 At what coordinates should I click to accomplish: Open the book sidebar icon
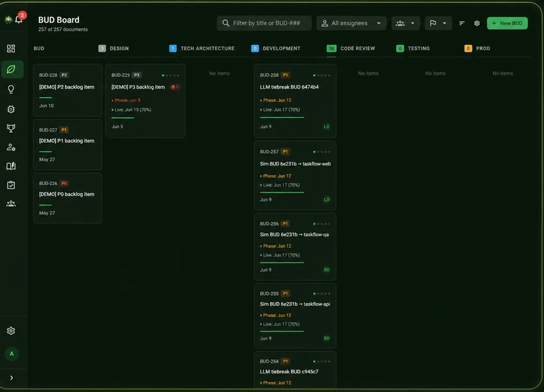pos(11,166)
